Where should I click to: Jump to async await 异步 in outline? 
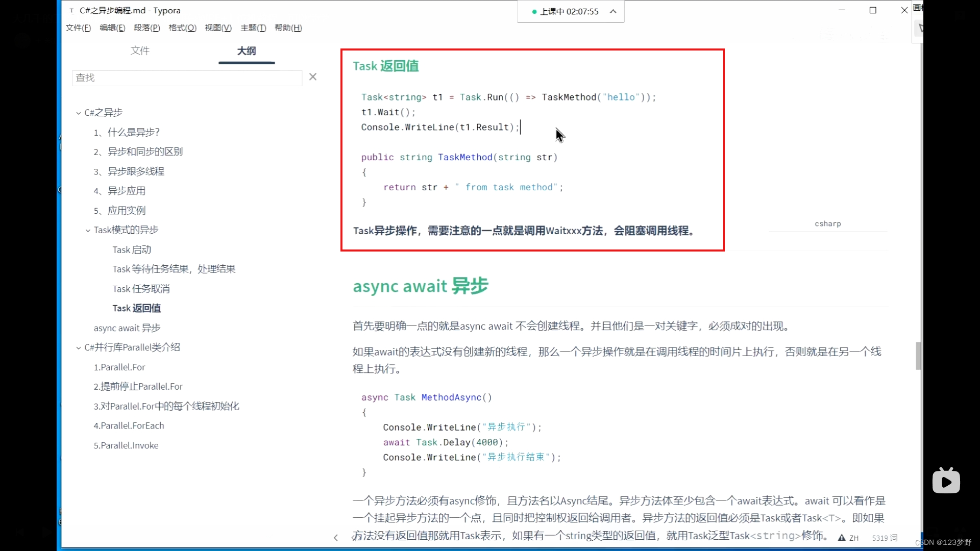click(127, 328)
